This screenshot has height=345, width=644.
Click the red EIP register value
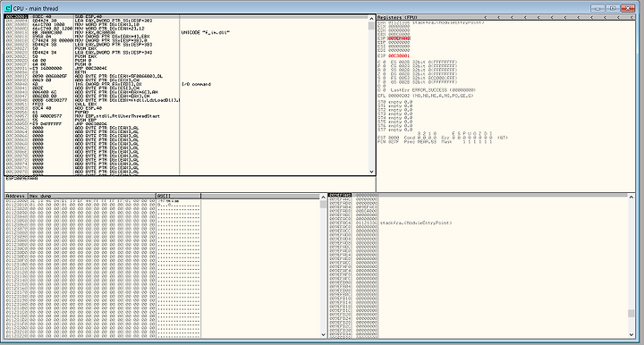(399, 55)
